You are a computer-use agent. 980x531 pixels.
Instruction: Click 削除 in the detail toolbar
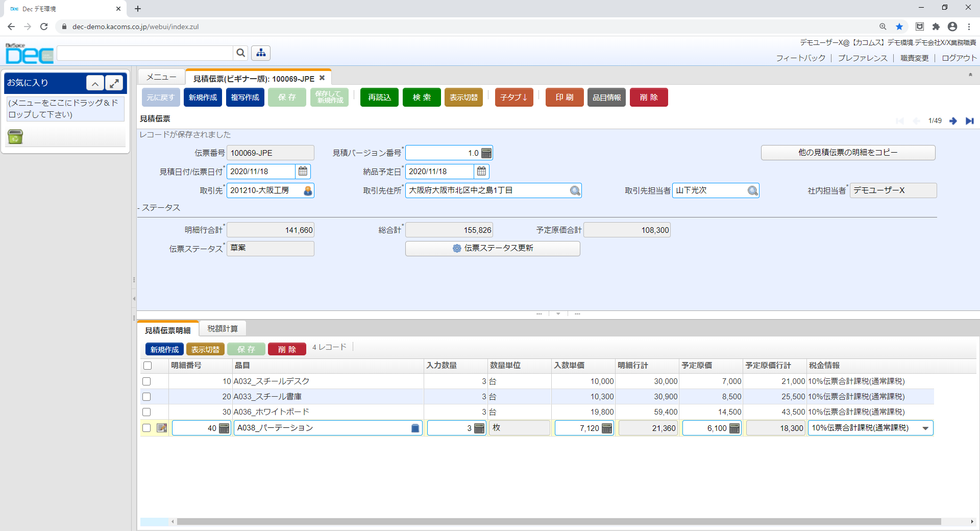[287, 349]
